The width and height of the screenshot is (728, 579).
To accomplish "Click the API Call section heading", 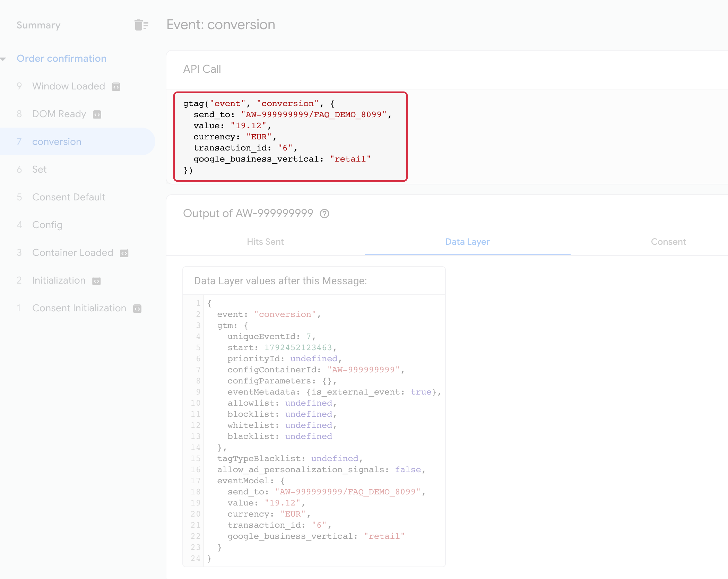I will (x=202, y=69).
